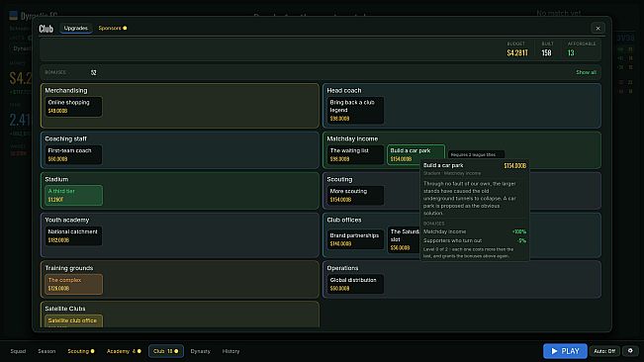Click the $154.000B price in tooltip

515,166
